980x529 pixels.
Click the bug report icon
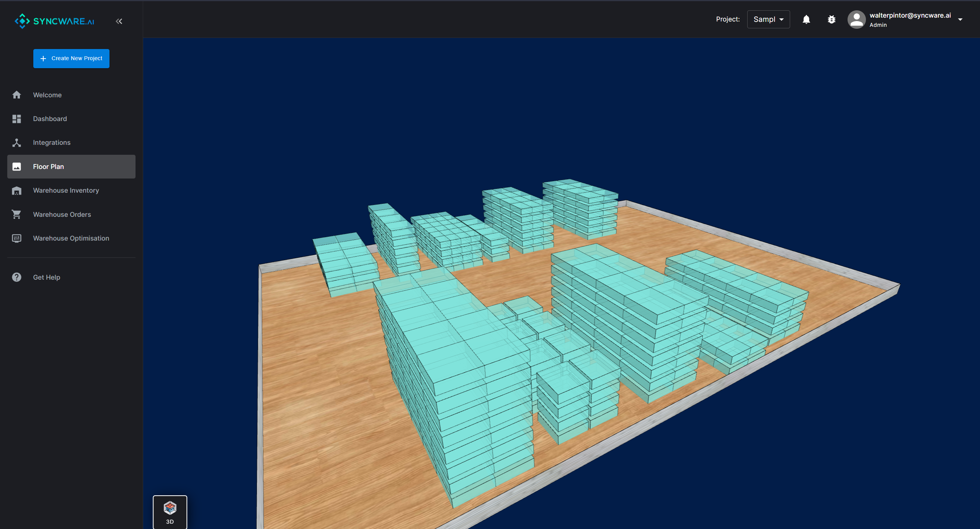point(831,19)
